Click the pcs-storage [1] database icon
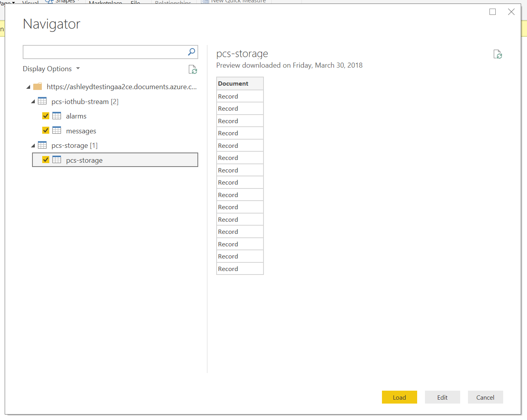The width and height of the screenshot is (527, 420). coord(42,145)
